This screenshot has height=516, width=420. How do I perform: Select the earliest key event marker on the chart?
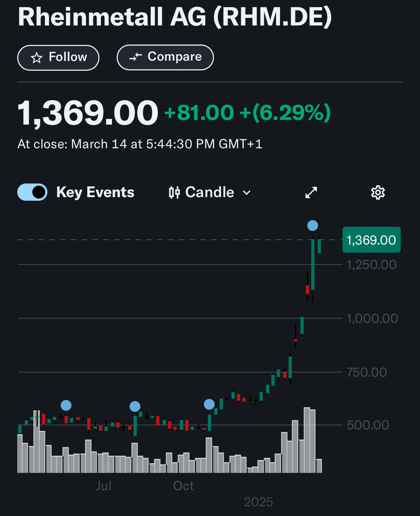[x=66, y=405]
